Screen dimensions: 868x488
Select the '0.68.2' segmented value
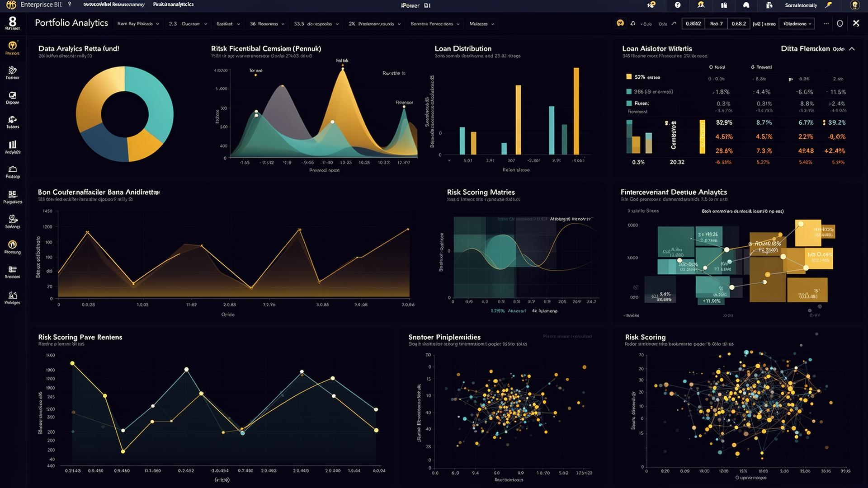(x=739, y=24)
